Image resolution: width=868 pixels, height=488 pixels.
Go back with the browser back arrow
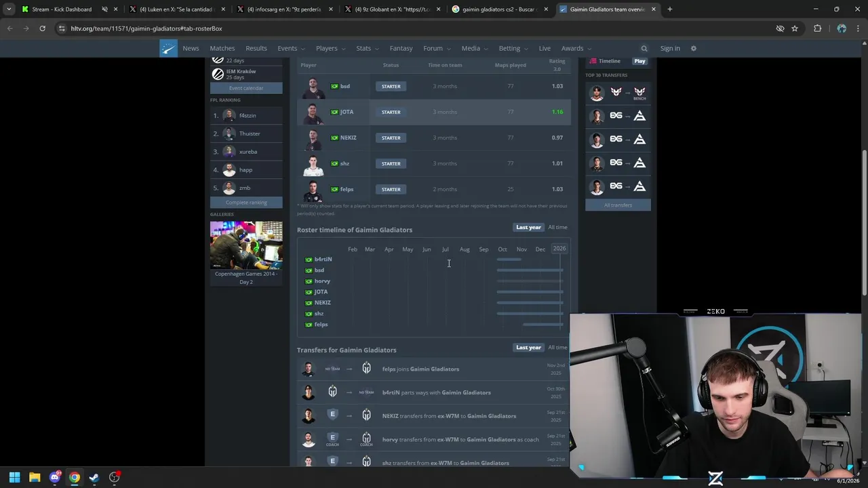(9, 28)
